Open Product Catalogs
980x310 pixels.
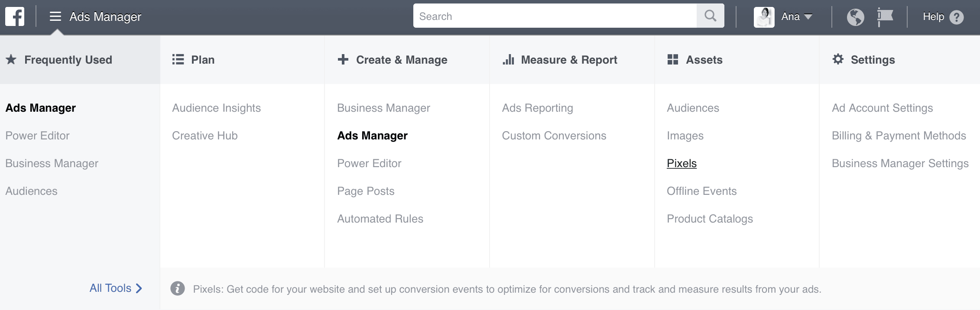(710, 219)
